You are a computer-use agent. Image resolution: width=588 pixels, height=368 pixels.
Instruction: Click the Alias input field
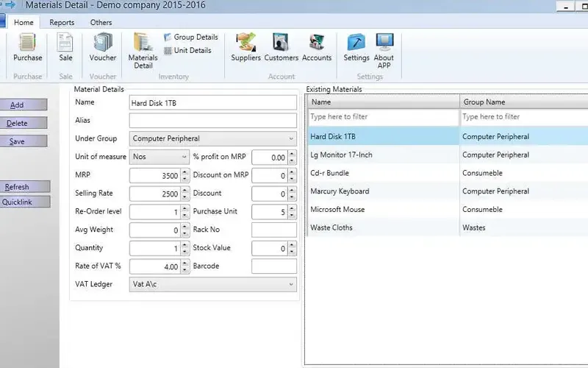click(212, 121)
